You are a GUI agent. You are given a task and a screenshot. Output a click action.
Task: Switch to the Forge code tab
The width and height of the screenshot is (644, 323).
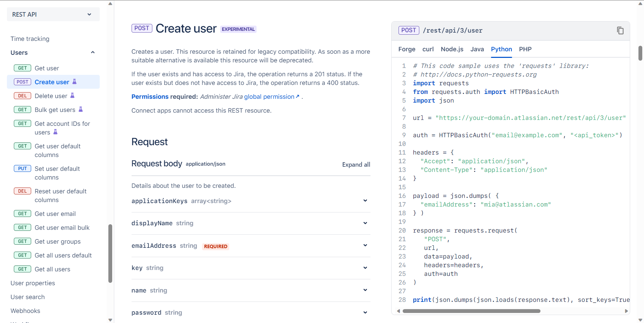[x=407, y=49]
